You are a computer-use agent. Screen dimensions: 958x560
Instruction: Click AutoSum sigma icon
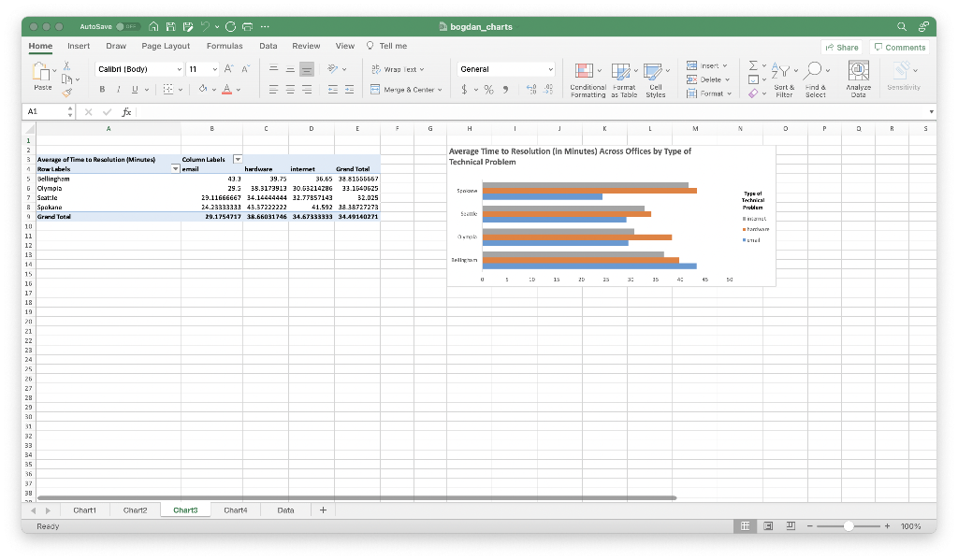pos(753,65)
